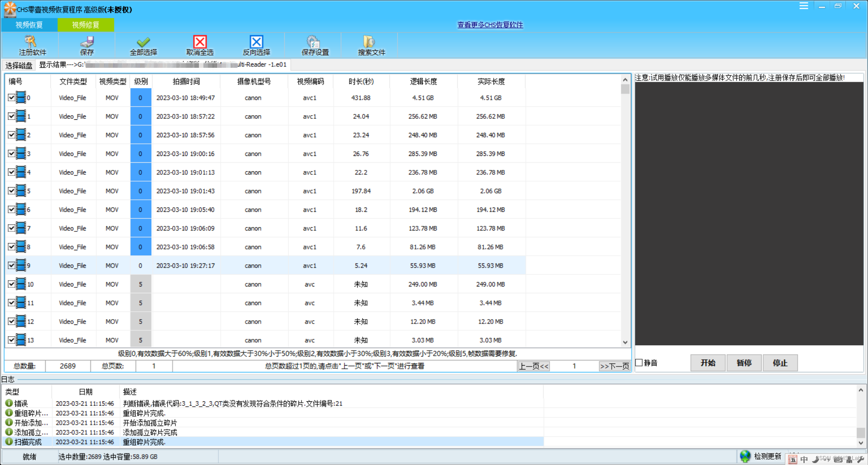Uncheck the checkbox for file 5

pos(12,191)
